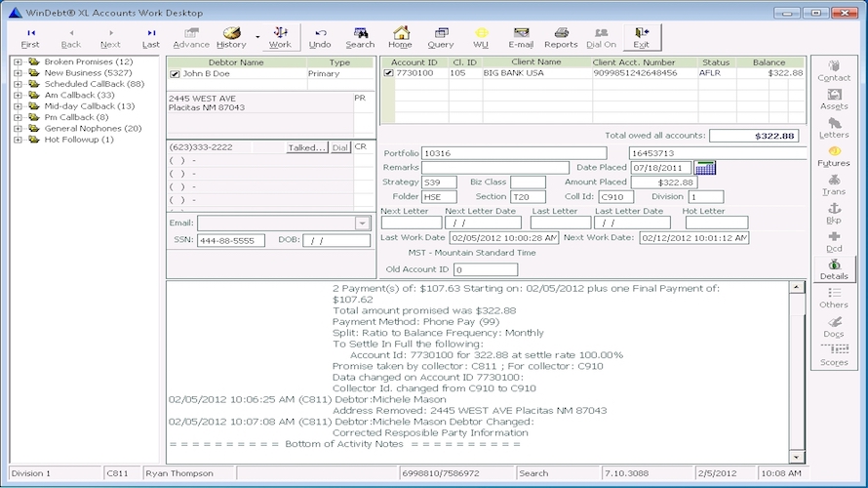Open the Date Placed calendar picker
The height and width of the screenshot is (488, 868).
[x=705, y=168]
